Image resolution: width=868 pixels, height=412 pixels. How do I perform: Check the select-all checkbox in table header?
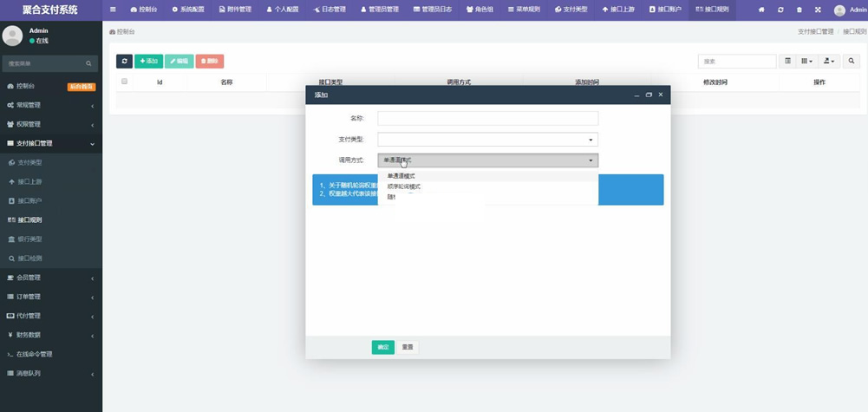coord(125,82)
